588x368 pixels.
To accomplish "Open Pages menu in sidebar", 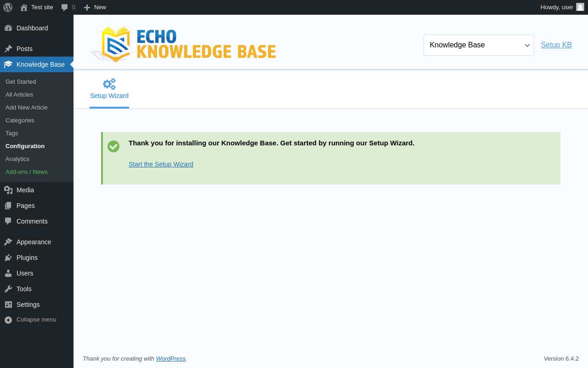I will point(37,206).
